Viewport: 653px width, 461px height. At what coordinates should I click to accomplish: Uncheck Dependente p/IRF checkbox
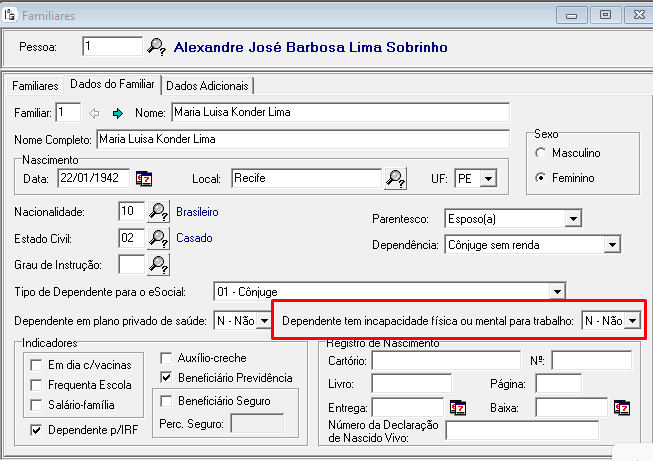(37, 431)
